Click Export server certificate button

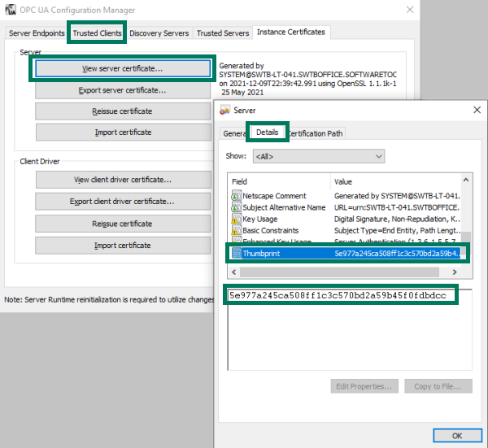click(123, 90)
